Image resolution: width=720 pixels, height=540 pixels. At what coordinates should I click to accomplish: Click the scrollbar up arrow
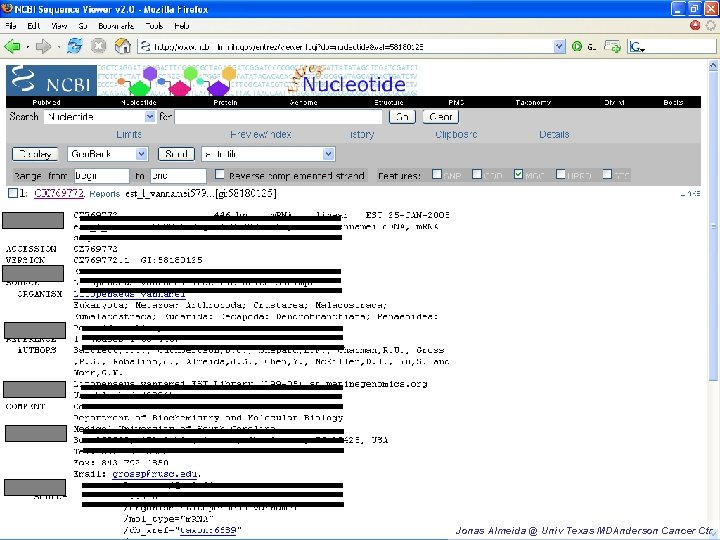click(713, 66)
